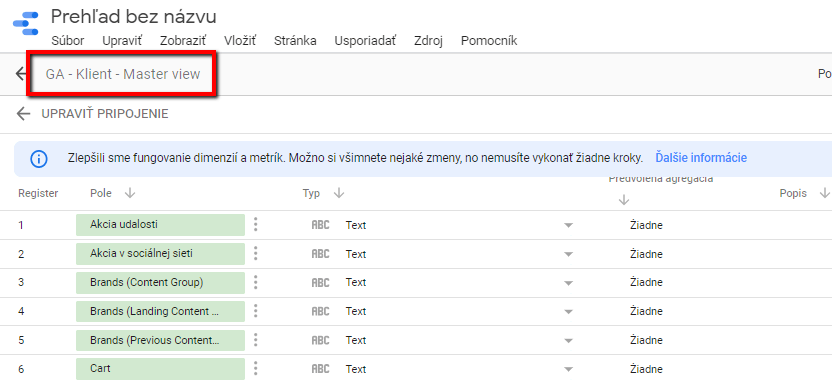Viewport: 832px width, 381px height.
Task: Expand type dropdown for Akcia udalosti
Action: tap(568, 226)
